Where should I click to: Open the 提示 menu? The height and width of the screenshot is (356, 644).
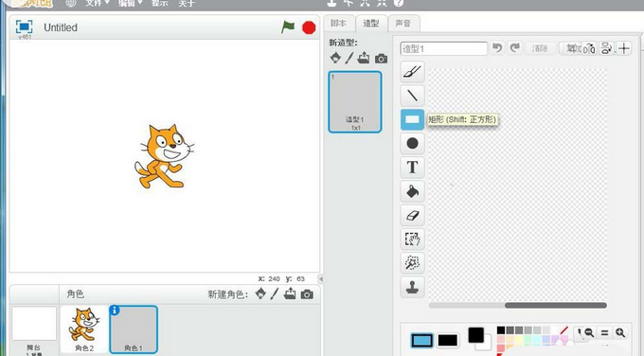[160, 3]
